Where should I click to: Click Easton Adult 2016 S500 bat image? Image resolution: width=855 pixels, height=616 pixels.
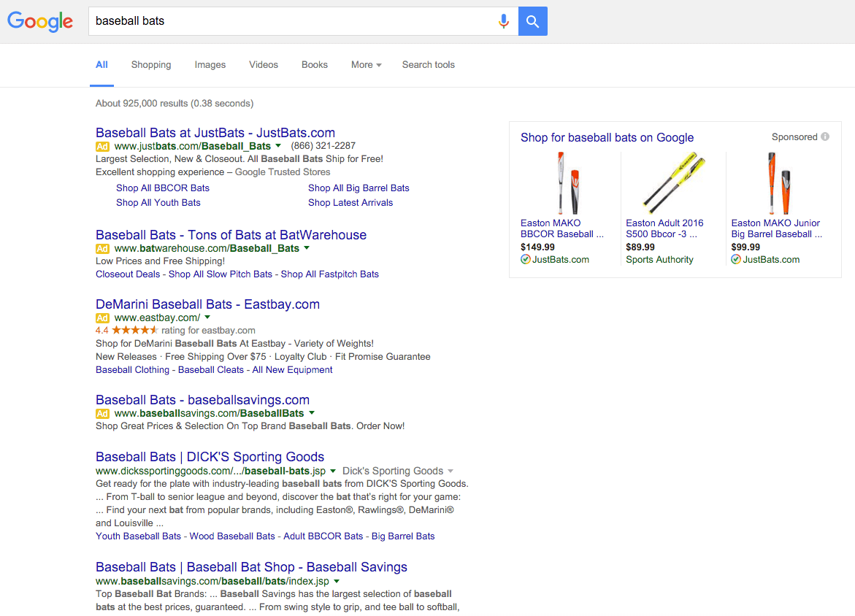pos(674,182)
